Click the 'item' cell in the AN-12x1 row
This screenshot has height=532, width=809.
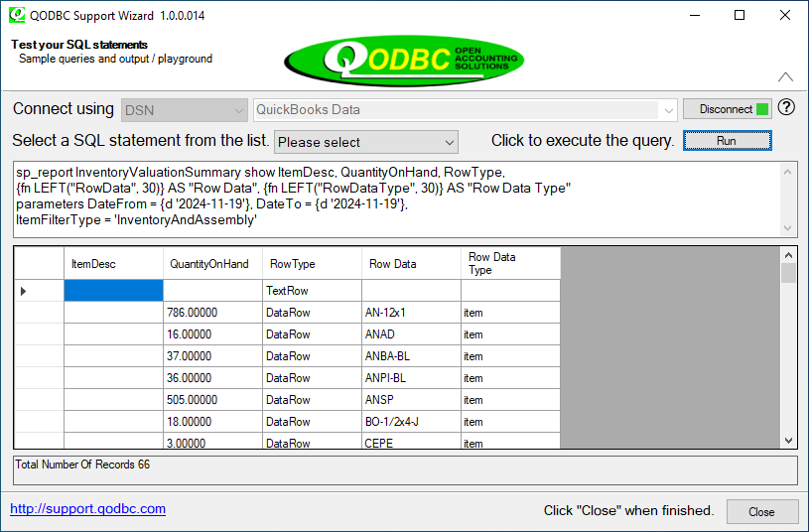510,313
